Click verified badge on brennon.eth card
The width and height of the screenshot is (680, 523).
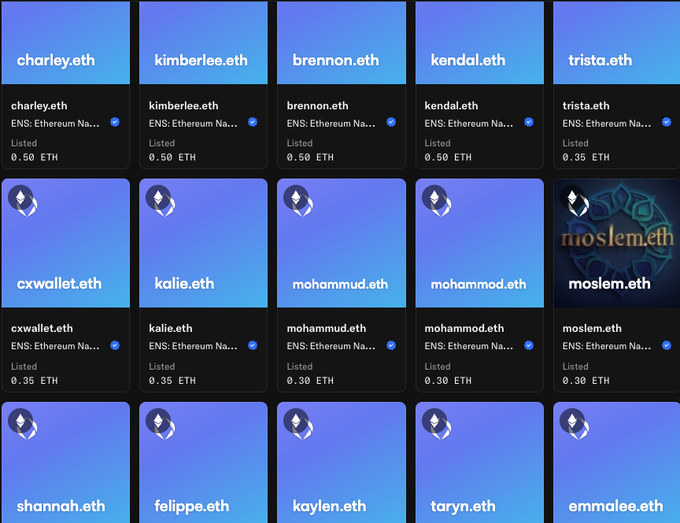pos(391,122)
